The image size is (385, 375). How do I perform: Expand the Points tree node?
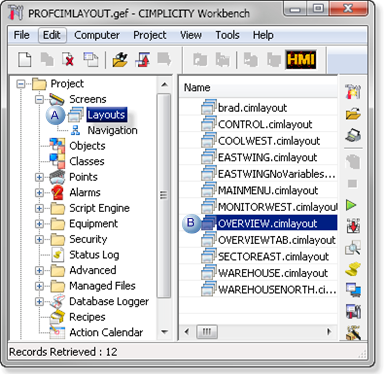pos(39,177)
